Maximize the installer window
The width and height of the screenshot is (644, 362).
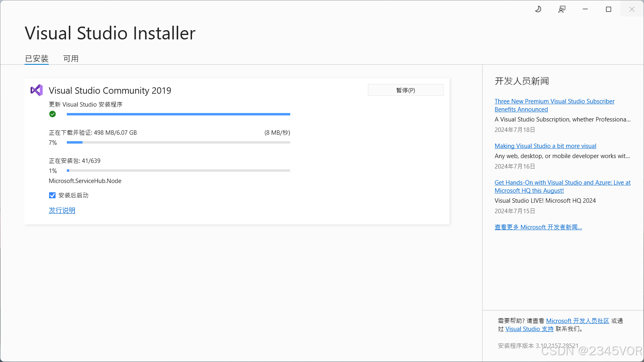(609, 9)
